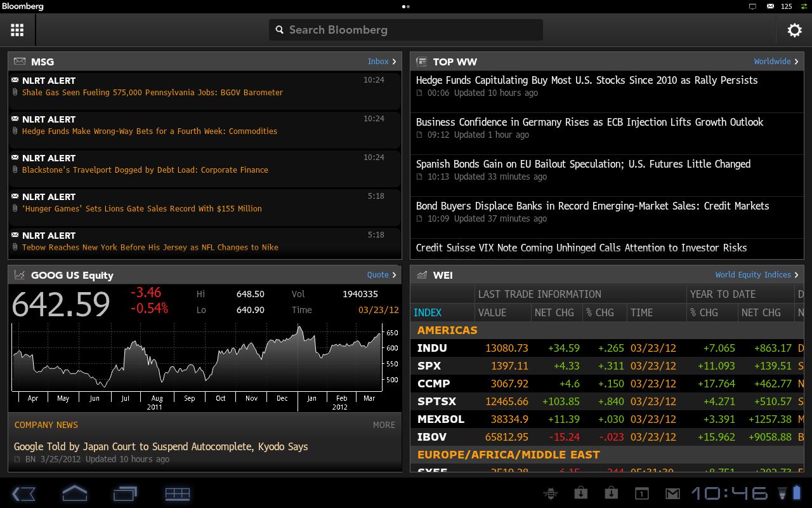
Task: Tap the keyboard grid icon in navigation bar
Action: 177,493
